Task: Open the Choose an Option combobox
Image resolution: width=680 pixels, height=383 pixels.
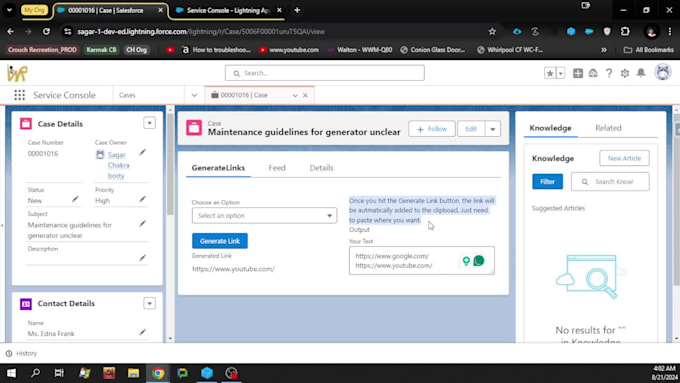Action: click(x=265, y=216)
